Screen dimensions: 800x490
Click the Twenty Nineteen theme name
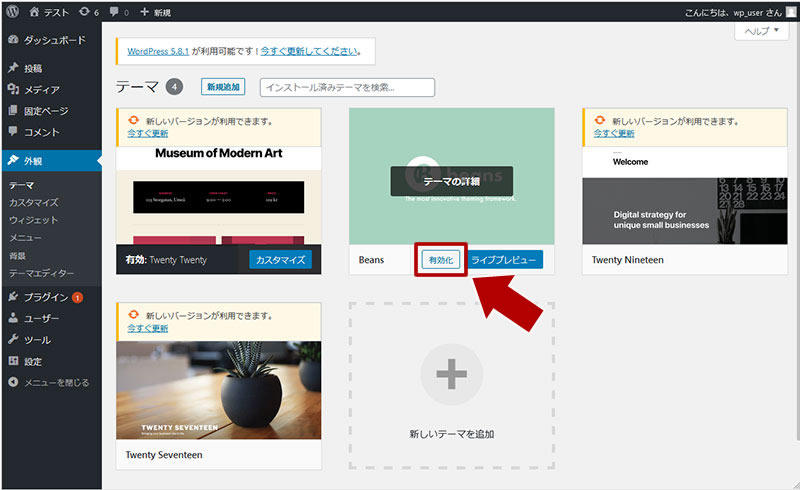(628, 260)
